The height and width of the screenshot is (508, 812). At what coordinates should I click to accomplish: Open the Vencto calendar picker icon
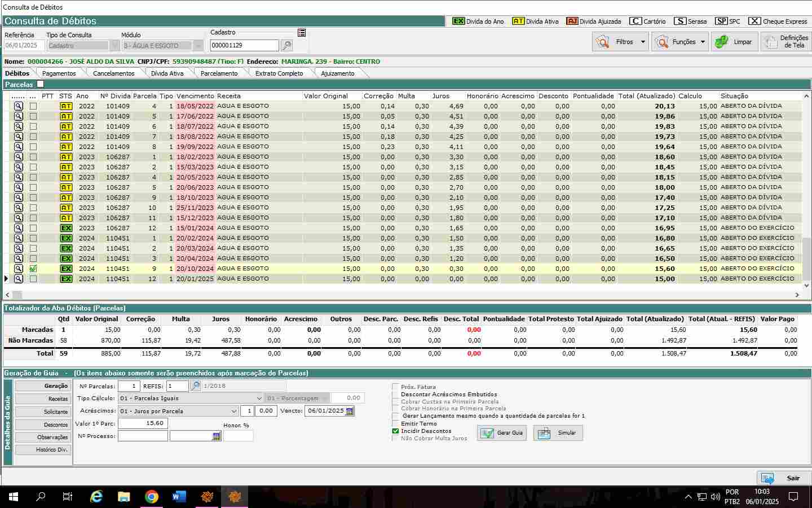(x=350, y=411)
